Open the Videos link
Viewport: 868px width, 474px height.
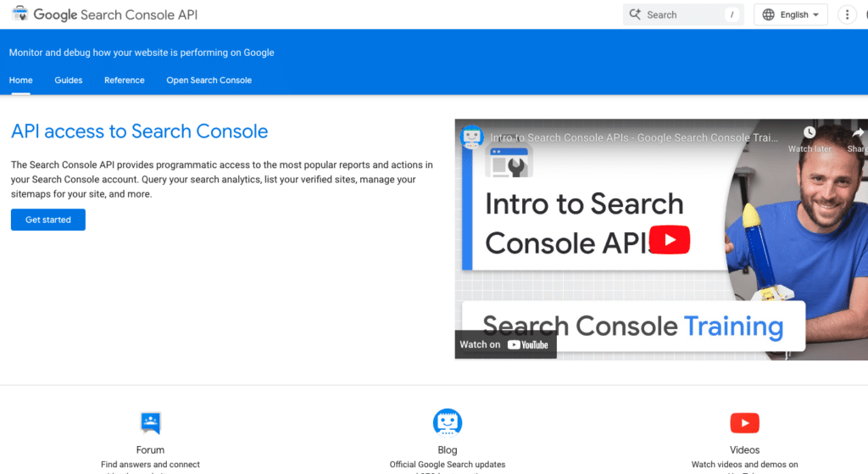[744, 449]
